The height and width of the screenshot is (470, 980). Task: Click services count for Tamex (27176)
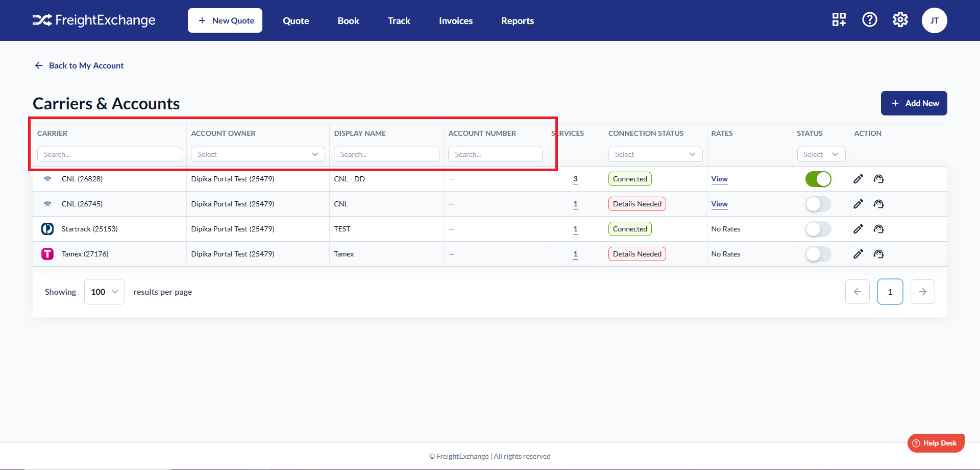(x=575, y=254)
